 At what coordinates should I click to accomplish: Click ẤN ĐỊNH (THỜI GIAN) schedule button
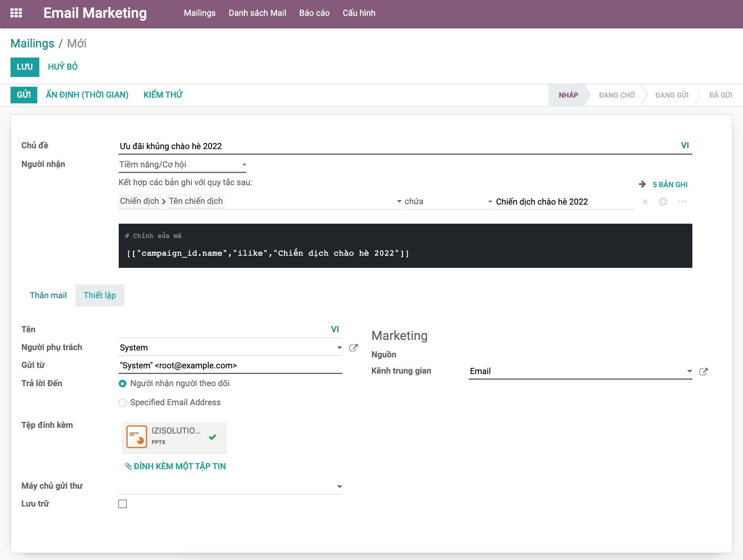pyautogui.click(x=87, y=95)
